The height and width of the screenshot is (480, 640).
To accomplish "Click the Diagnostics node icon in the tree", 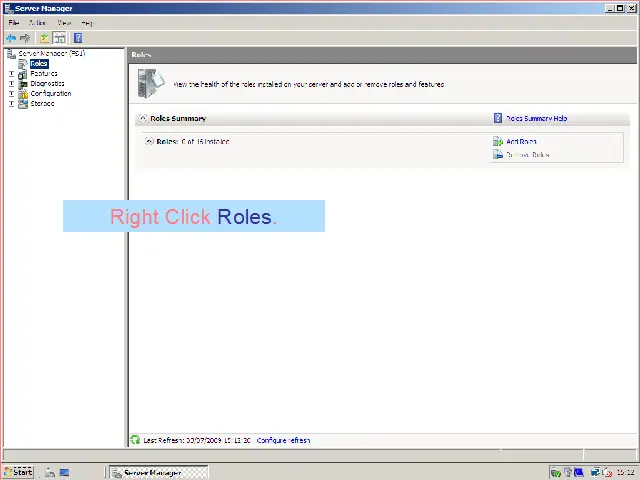I will pos(23,84).
